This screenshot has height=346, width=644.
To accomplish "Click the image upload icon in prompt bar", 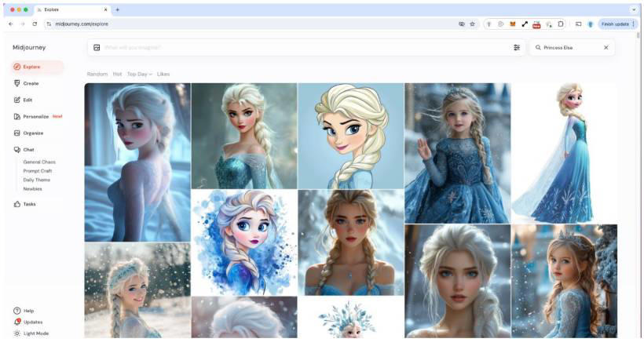I will coord(97,48).
